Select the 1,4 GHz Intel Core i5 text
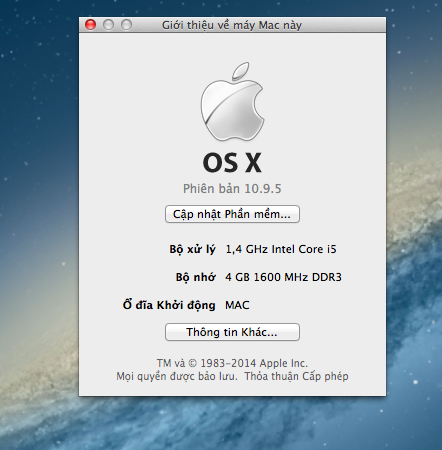 click(281, 249)
